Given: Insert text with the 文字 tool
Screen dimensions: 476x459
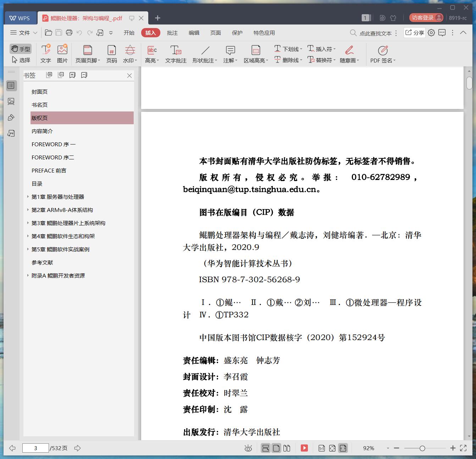Looking at the screenshot, I should 46,54.
